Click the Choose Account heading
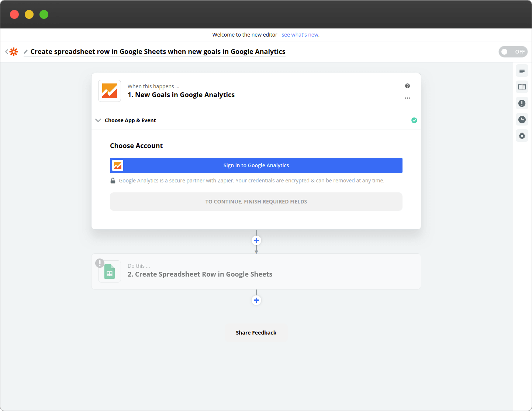This screenshot has height=411, width=532. click(136, 146)
